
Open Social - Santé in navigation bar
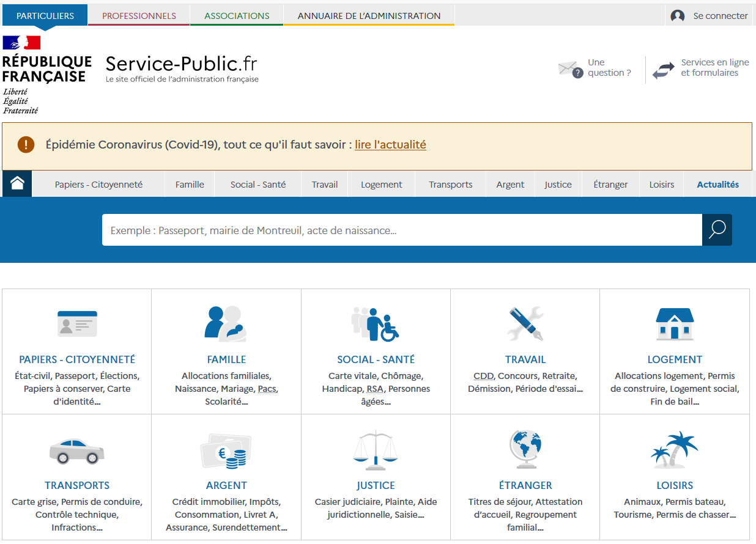tap(258, 184)
